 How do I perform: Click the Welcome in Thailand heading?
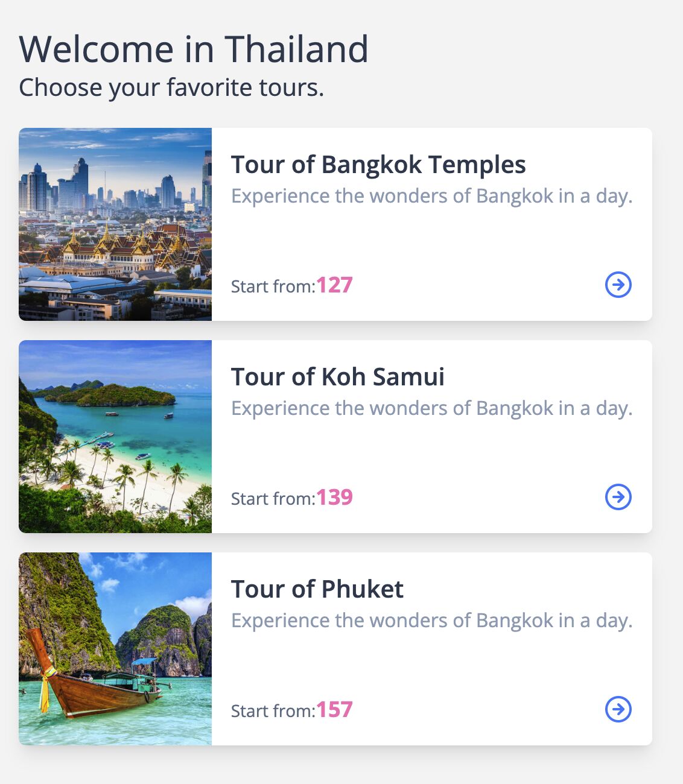coord(194,49)
